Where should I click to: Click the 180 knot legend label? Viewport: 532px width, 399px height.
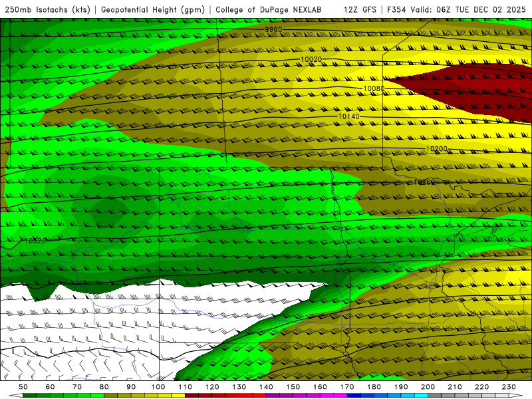pyautogui.click(x=374, y=387)
